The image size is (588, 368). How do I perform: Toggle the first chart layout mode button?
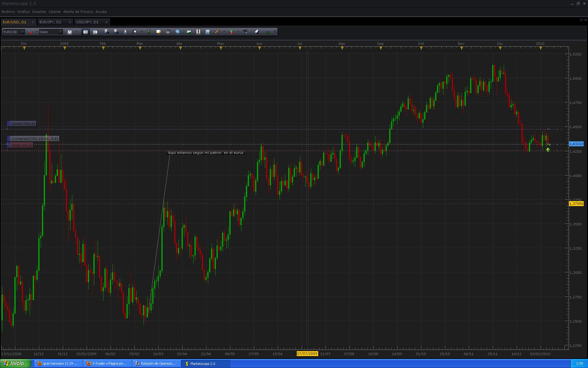click(x=85, y=32)
